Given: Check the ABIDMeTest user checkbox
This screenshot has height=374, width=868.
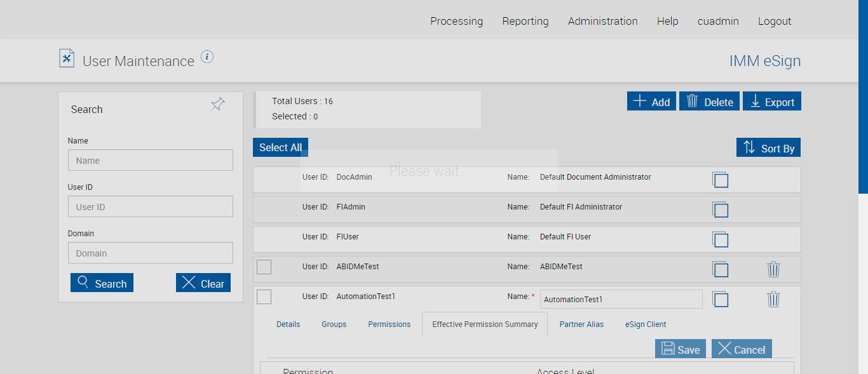Looking at the screenshot, I should (264, 267).
